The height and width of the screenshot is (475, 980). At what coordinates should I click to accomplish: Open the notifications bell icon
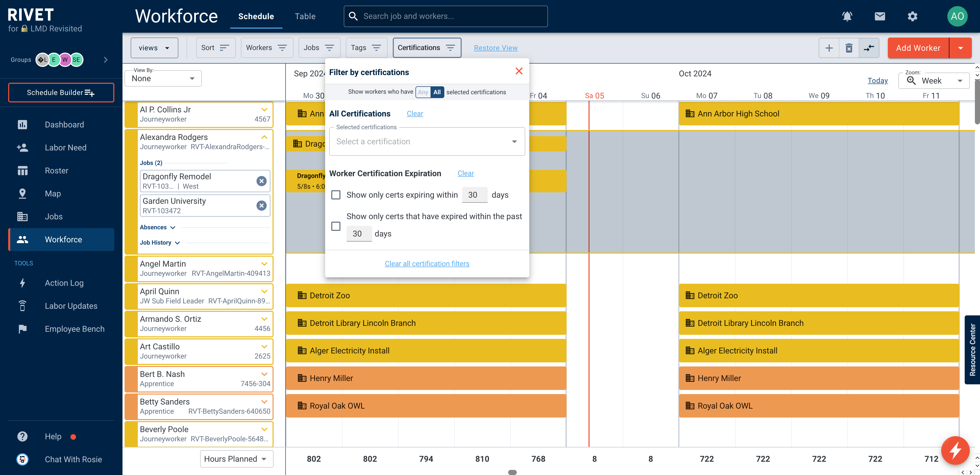pyautogui.click(x=847, y=16)
